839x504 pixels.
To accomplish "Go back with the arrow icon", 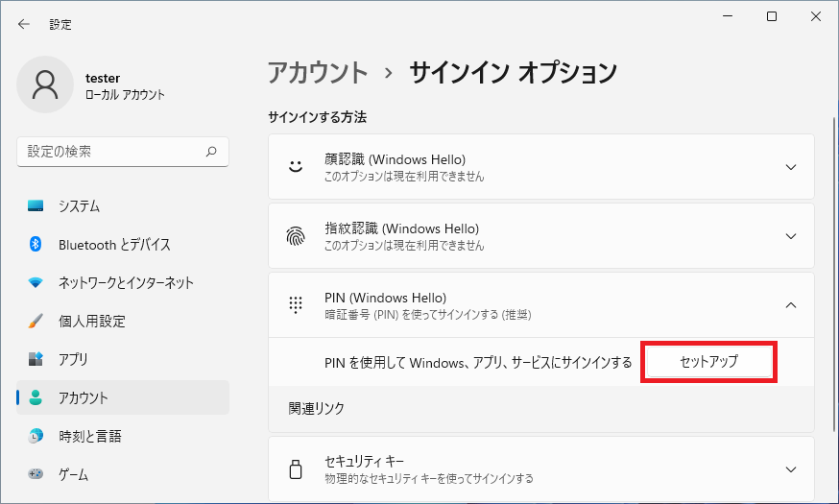I will click(x=24, y=24).
